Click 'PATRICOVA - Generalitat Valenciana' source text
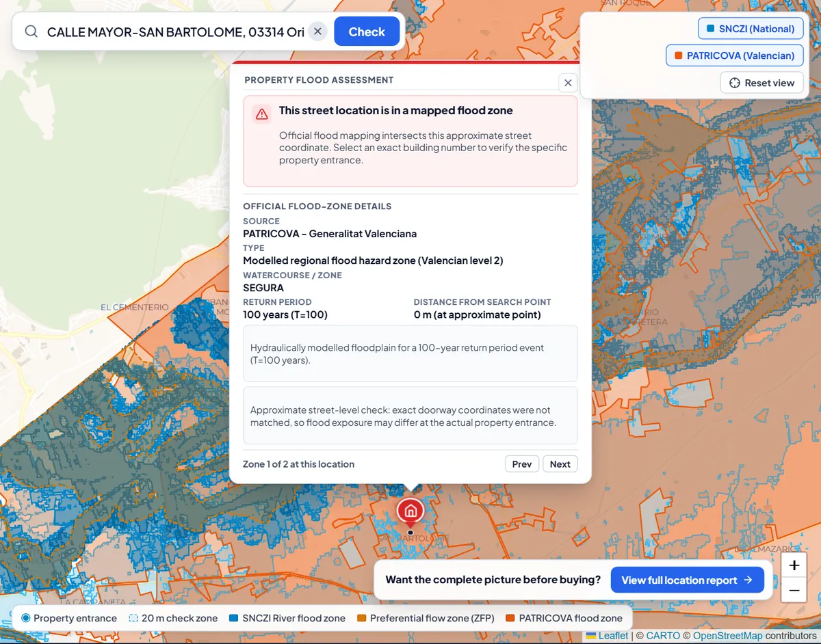This screenshot has width=821, height=644. [330, 234]
